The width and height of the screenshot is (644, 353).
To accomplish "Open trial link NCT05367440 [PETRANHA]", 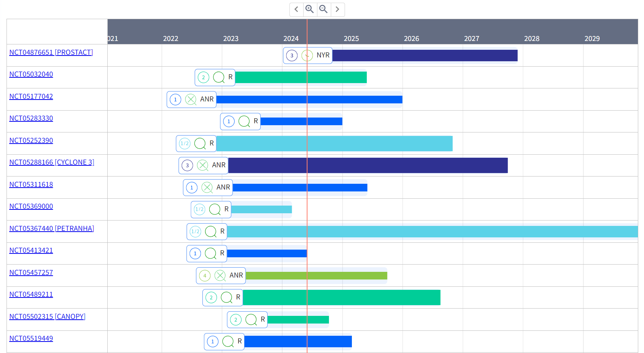I will (x=52, y=229).
